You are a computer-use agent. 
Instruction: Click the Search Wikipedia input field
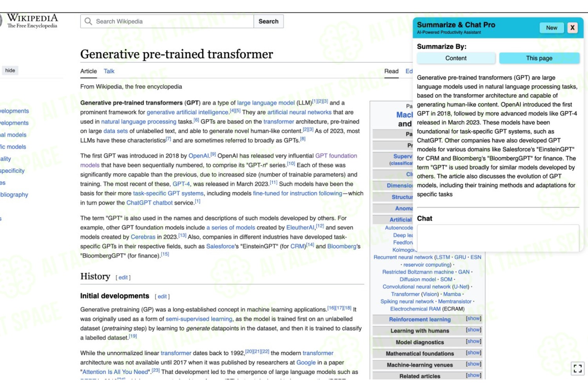[167, 21]
